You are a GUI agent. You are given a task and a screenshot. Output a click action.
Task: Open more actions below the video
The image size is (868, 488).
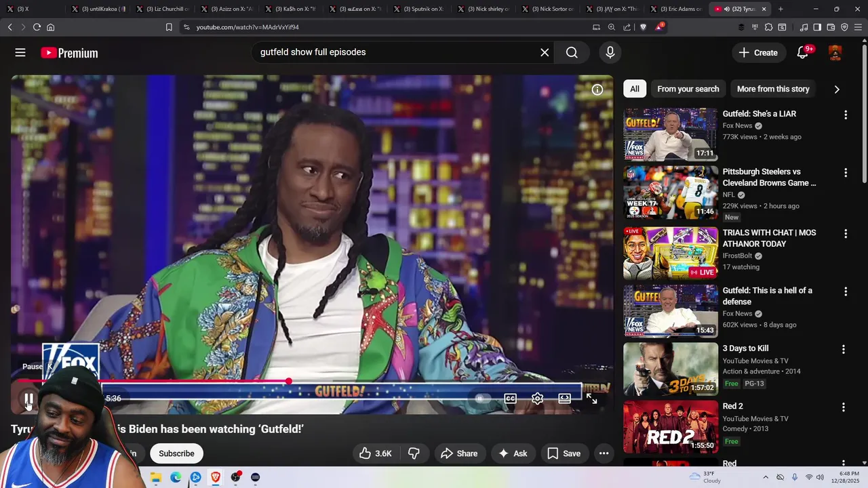point(604,453)
